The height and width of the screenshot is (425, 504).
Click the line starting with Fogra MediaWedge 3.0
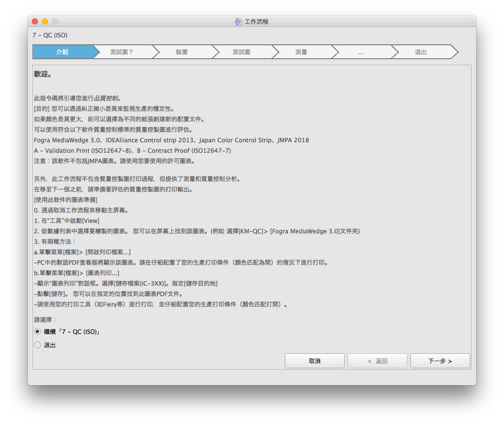coord(171,140)
